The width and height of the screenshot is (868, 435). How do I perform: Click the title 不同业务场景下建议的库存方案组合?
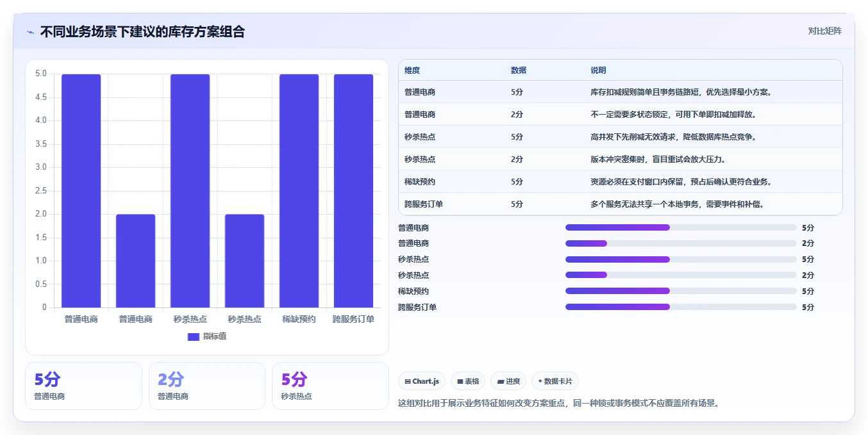(x=142, y=32)
